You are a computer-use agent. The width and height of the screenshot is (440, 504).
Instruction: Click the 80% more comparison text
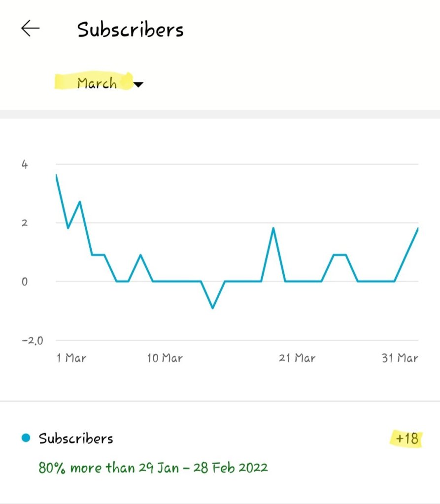click(x=153, y=467)
